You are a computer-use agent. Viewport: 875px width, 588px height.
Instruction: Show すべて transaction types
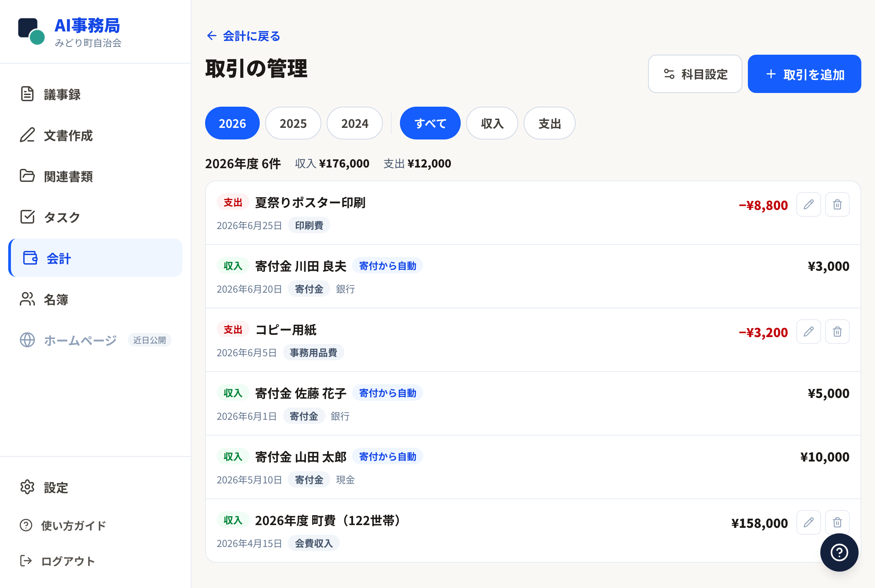pos(430,123)
